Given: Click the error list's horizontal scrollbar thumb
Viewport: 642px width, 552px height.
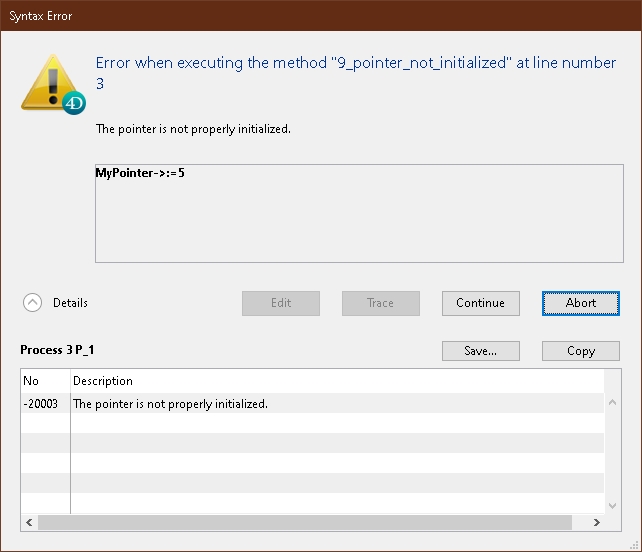Looking at the screenshot, I should (300, 522).
